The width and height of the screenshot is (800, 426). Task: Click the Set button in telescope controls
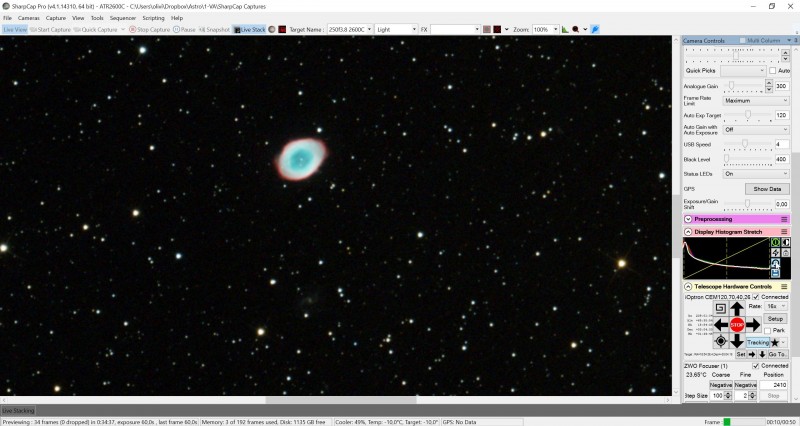click(741, 354)
